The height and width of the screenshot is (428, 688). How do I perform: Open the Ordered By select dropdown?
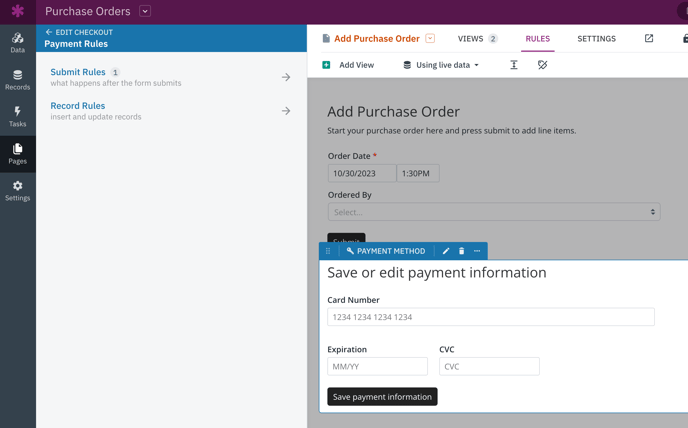coord(494,212)
